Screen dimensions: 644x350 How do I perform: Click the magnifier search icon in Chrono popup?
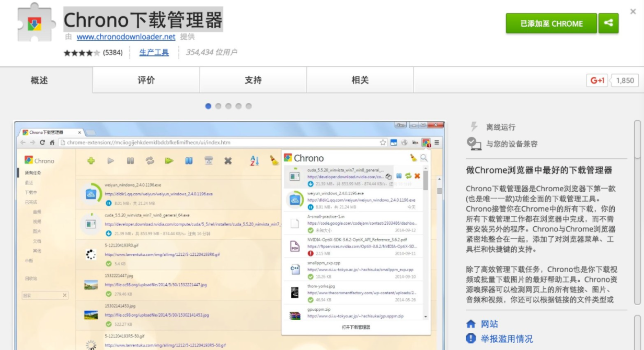coord(423,157)
